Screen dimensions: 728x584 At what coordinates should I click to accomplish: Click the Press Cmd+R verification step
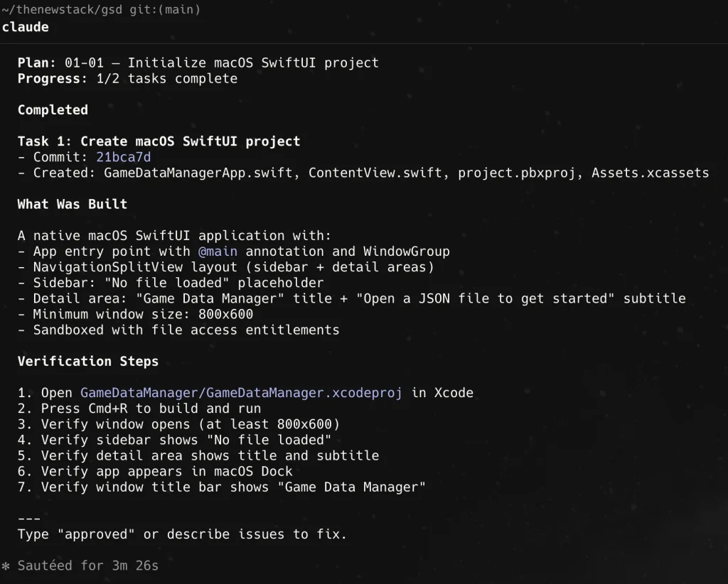tap(151, 409)
